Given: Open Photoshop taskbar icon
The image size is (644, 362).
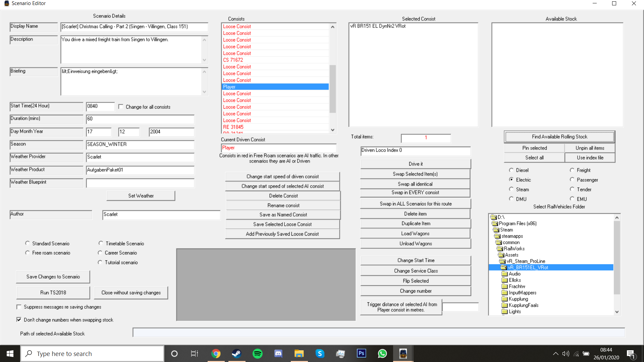Looking at the screenshot, I should point(361,354).
